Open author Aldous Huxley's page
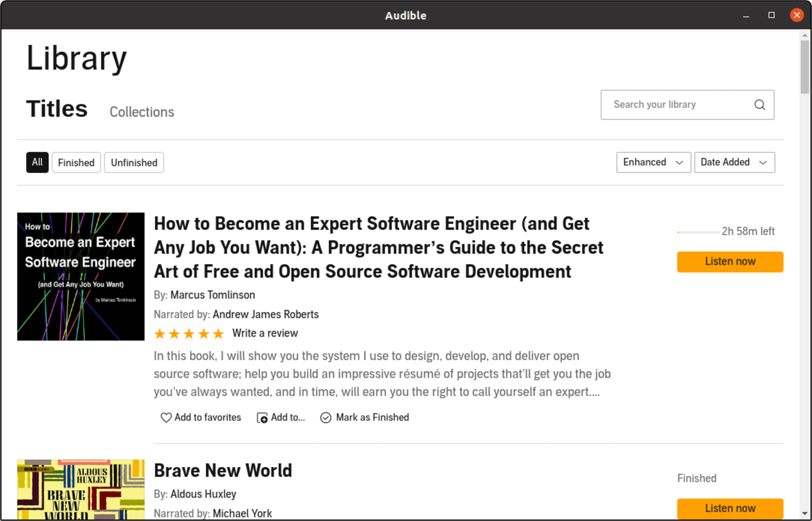Image resolution: width=812 pixels, height=521 pixels. [x=203, y=494]
